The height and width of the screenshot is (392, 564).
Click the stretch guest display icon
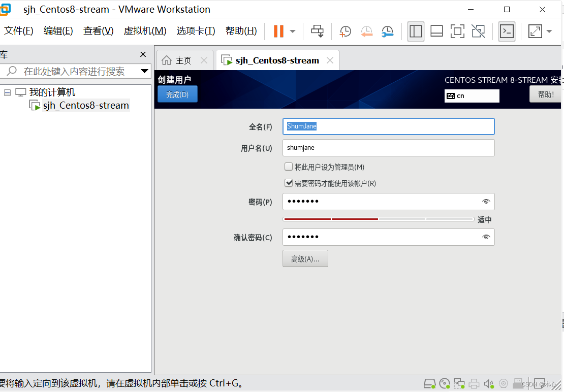535,31
